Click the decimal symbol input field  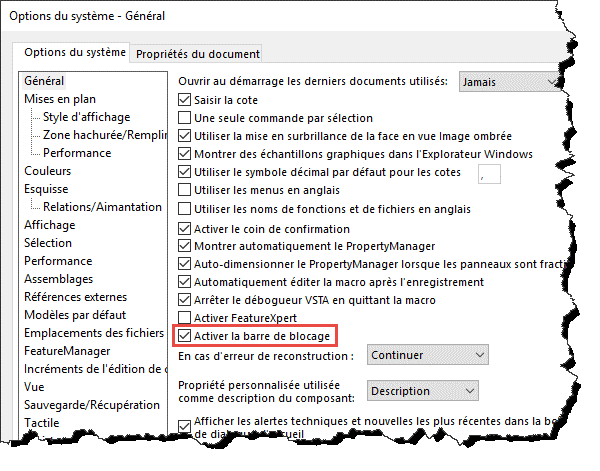coord(489,174)
